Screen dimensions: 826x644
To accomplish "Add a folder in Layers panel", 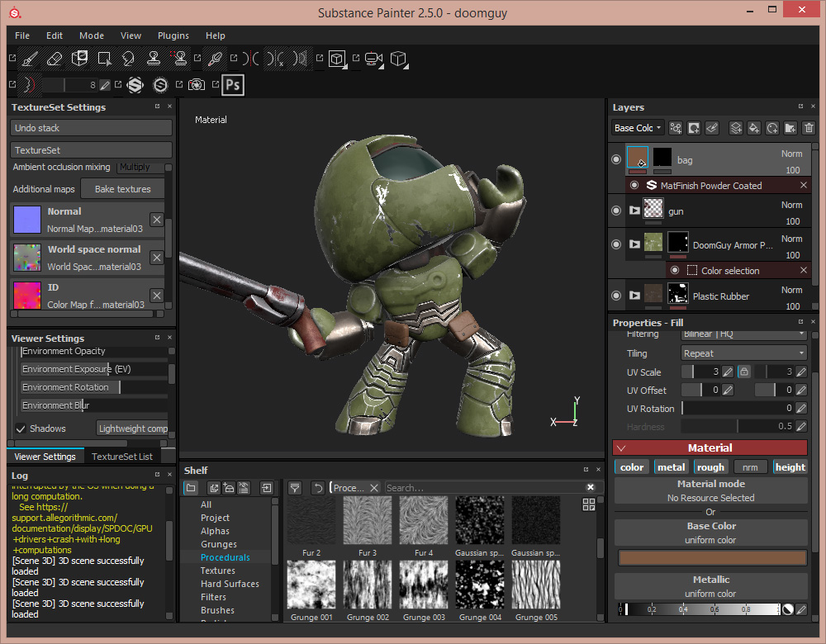I will 790,128.
